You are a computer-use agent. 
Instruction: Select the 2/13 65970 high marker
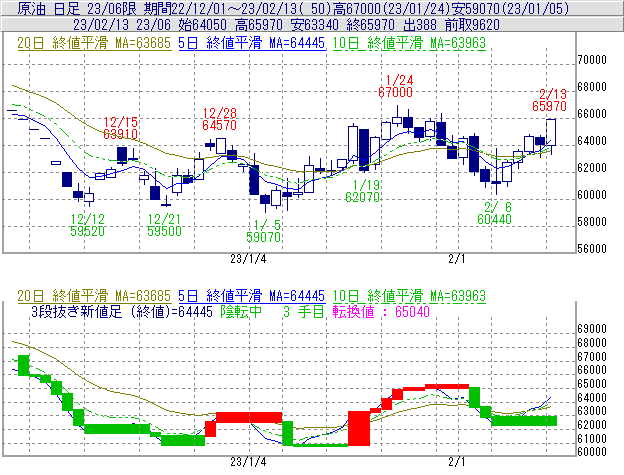(x=550, y=100)
